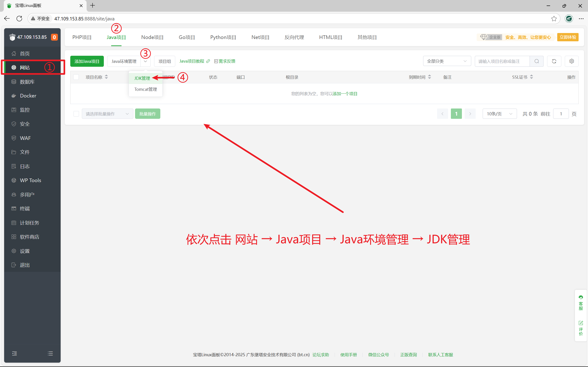Image resolution: width=588 pixels, height=367 pixels.
Task: Switch to the Node项目 tab
Action: pos(152,37)
